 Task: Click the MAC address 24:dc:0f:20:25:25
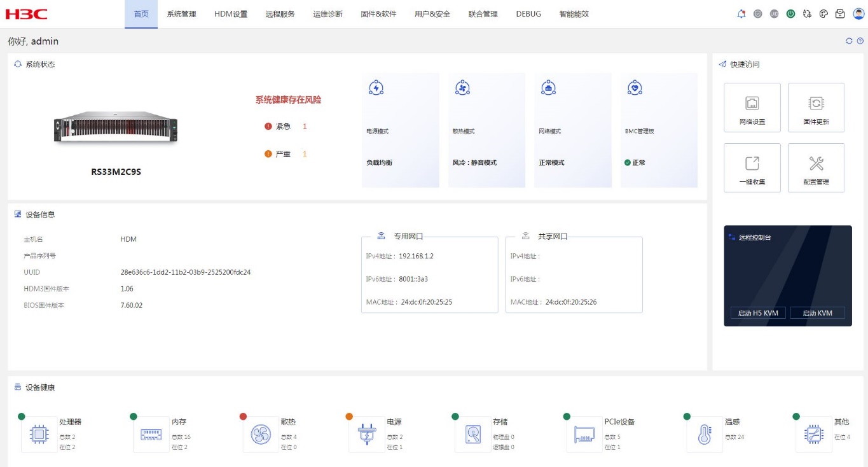pyautogui.click(x=427, y=302)
